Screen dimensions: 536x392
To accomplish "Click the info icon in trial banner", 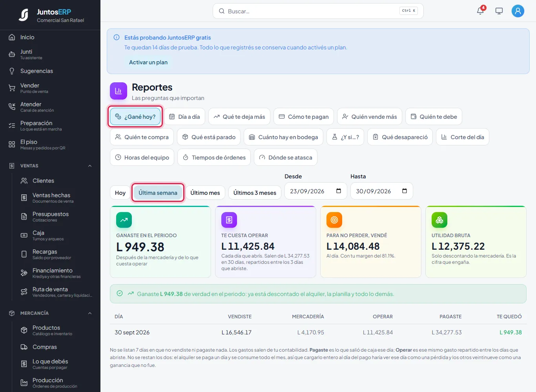I will [117, 38].
